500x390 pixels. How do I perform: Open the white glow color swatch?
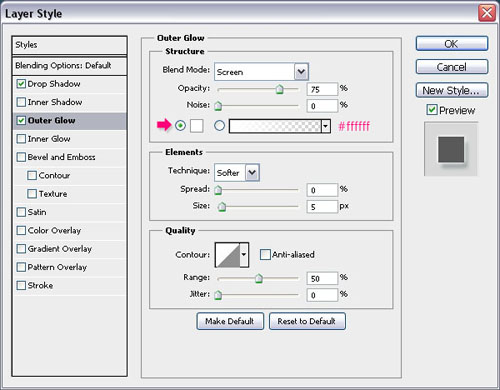coord(197,126)
